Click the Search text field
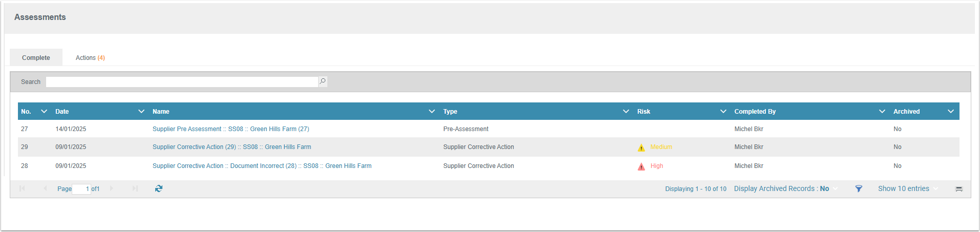 [182, 82]
